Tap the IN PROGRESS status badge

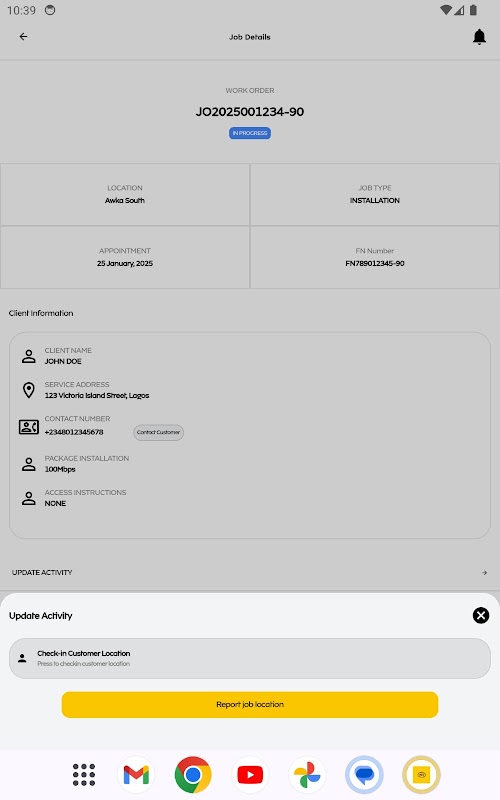pos(250,133)
